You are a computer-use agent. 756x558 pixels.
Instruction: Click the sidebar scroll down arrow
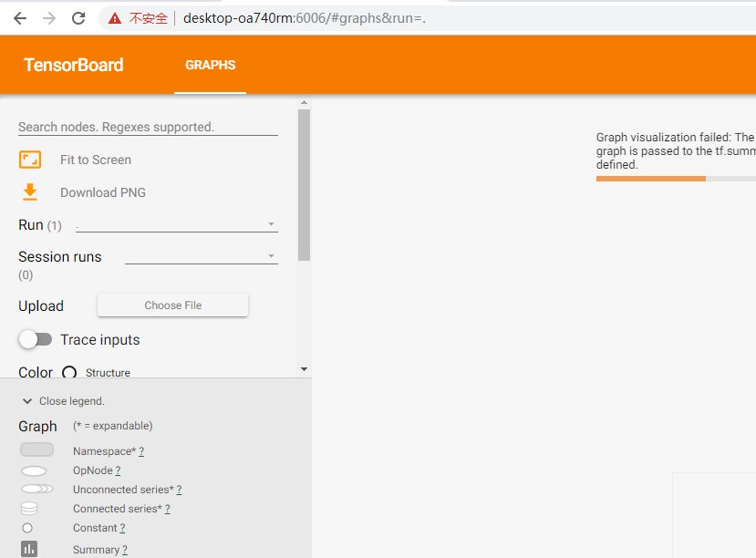tap(304, 369)
